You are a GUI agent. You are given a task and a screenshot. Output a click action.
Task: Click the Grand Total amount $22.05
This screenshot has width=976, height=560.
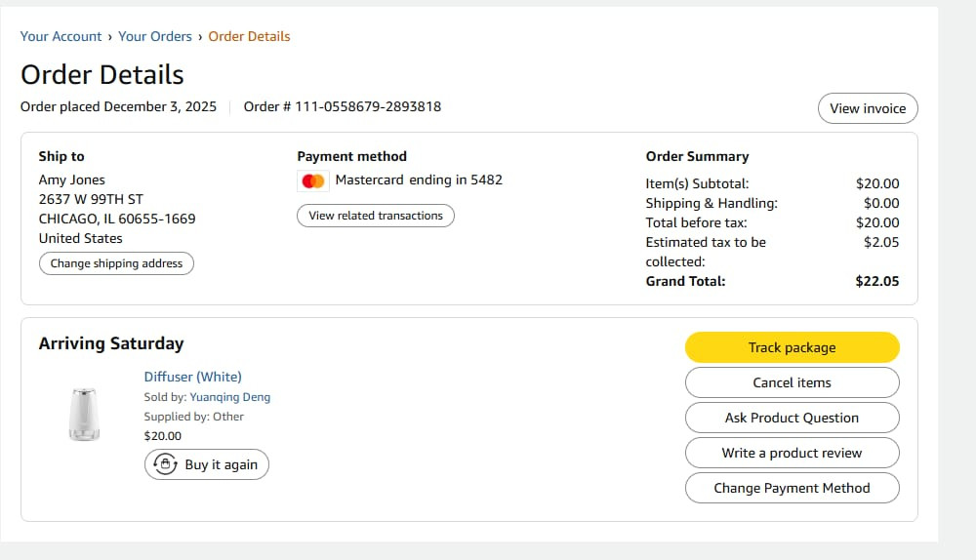876,281
